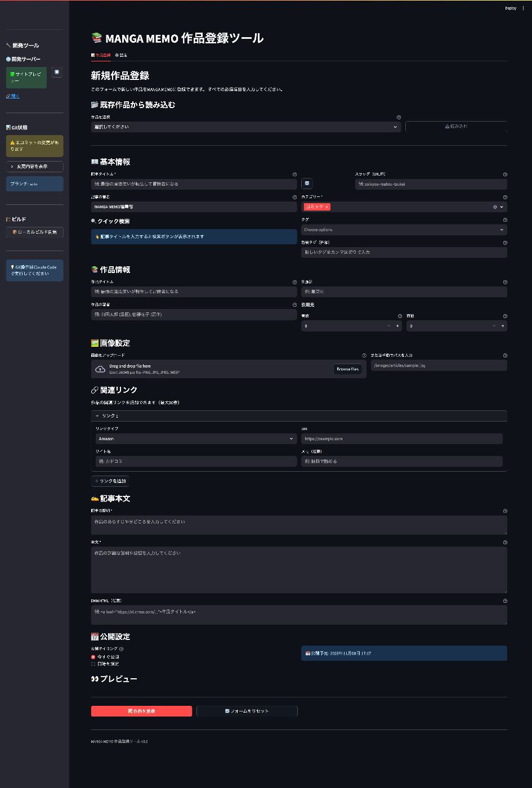Run ローカルビルド button in sidebar
Image resolution: width=532 pixels, height=788 pixels.
34,232
